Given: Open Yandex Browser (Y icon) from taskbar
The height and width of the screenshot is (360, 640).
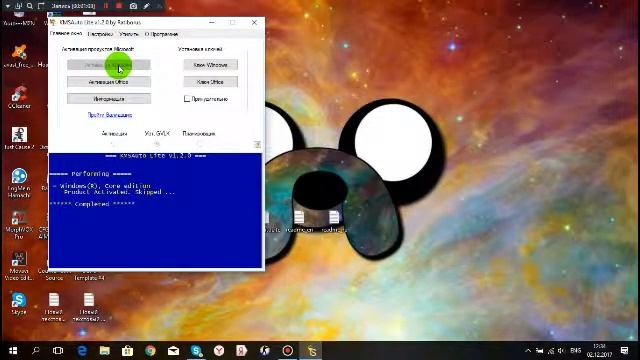Looking at the screenshot, I should point(219,351).
